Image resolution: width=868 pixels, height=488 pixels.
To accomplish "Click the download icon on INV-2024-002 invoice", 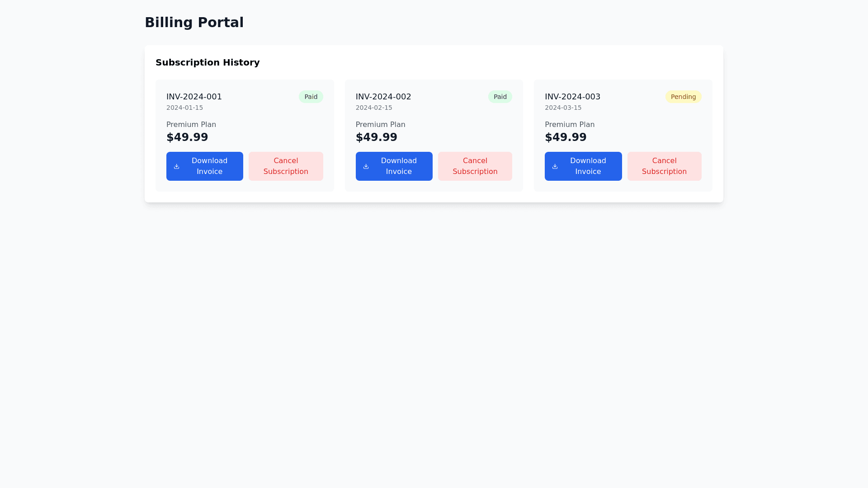I will click(366, 166).
